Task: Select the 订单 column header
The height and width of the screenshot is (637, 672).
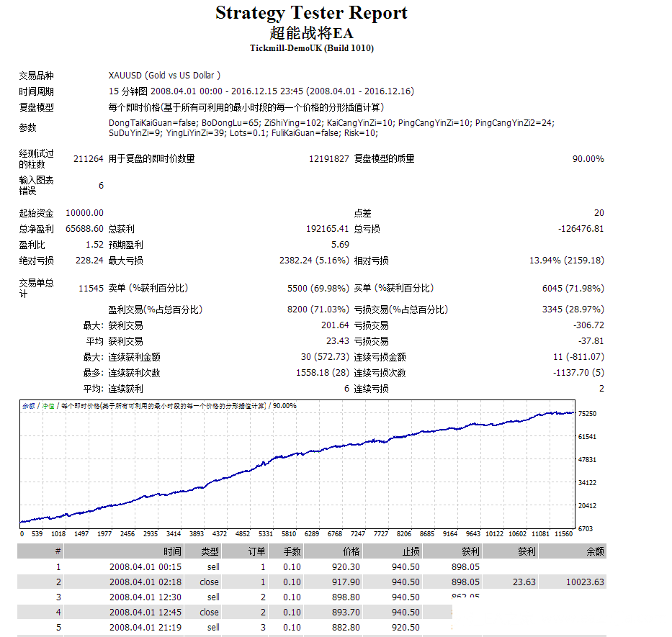Action: click(256, 551)
